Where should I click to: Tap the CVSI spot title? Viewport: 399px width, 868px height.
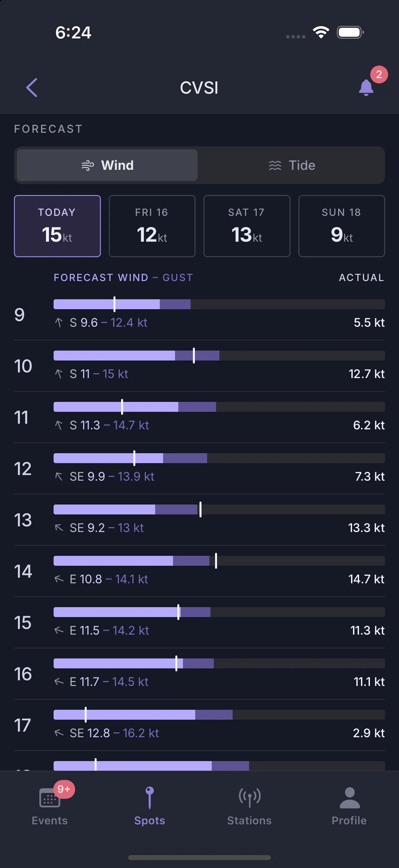tap(199, 88)
